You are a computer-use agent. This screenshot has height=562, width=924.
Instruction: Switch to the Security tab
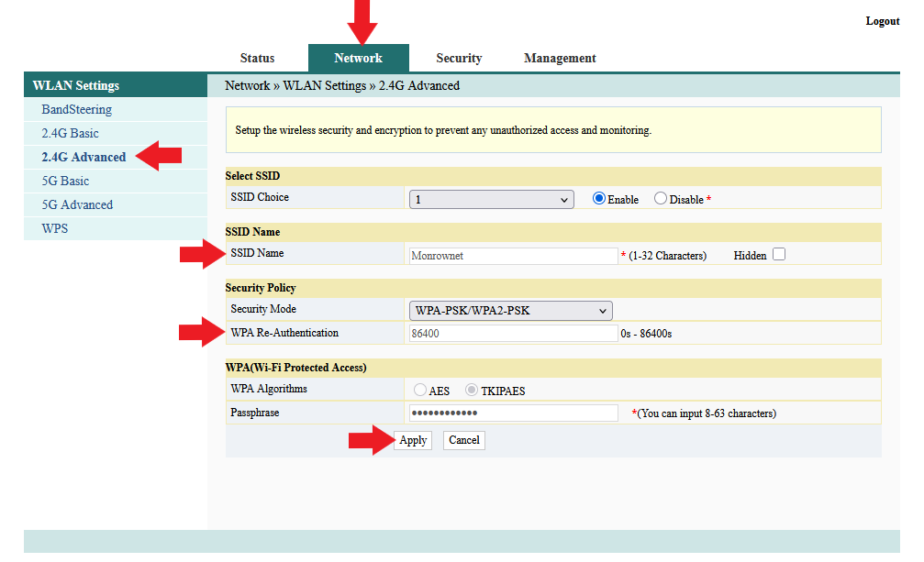(x=459, y=59)
